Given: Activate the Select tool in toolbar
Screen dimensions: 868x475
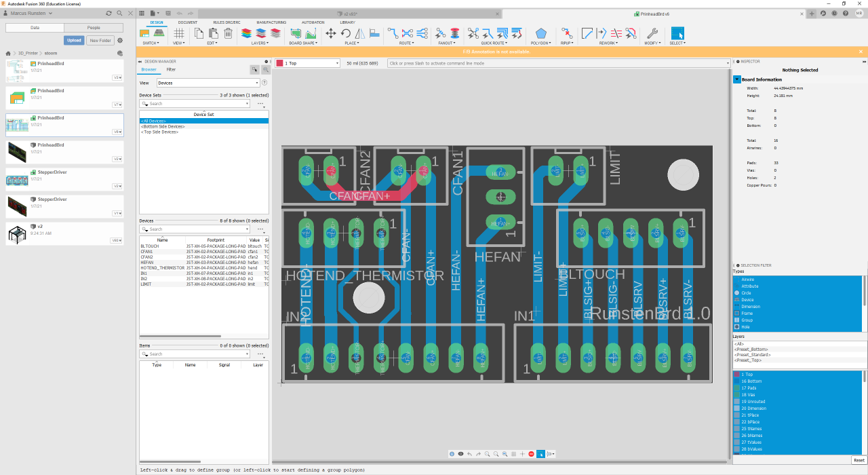Looking at the screenshot, I should pos(677,33).
